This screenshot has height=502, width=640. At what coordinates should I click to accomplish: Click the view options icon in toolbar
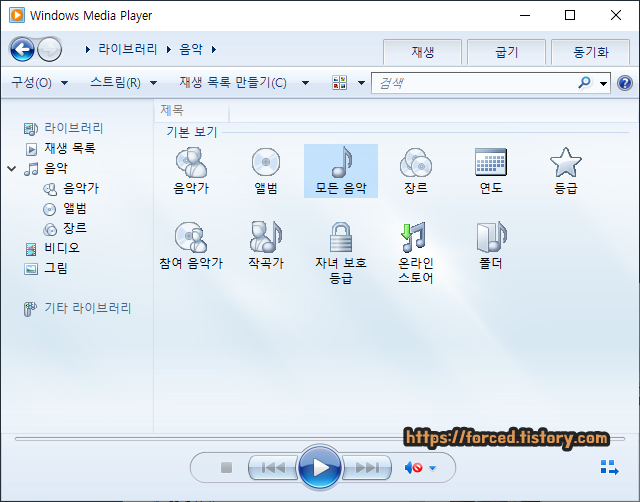pyautogui.click(x=340, y=83)
